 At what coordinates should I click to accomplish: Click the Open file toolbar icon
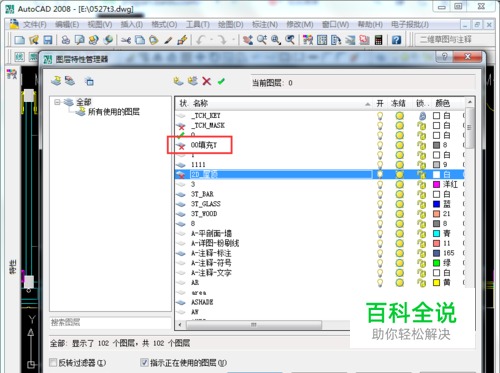[34, 40]
